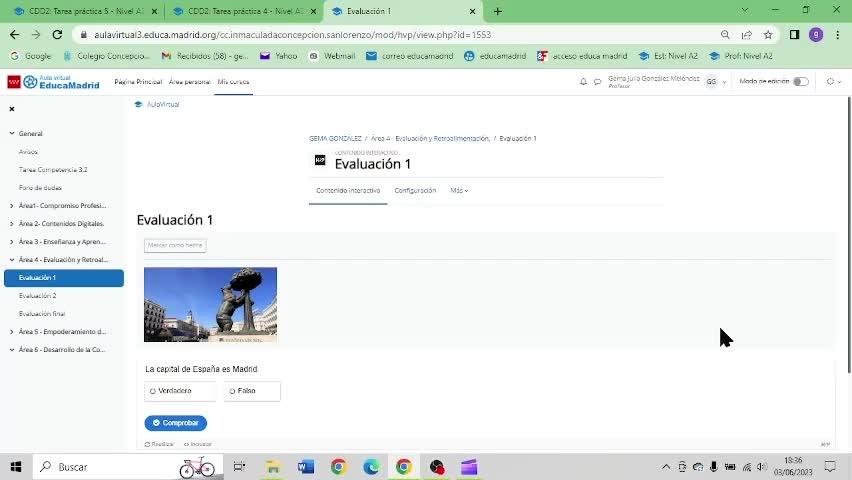
Task: Switch to the CDD2: Tarea práctica 5 browser tab
Action: (84, 11)
